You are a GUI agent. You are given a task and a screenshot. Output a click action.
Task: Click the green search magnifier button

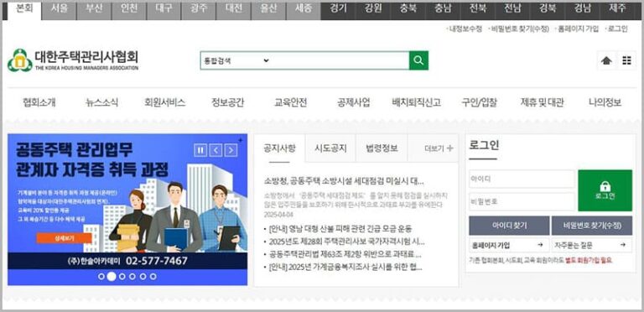point(418,60)
